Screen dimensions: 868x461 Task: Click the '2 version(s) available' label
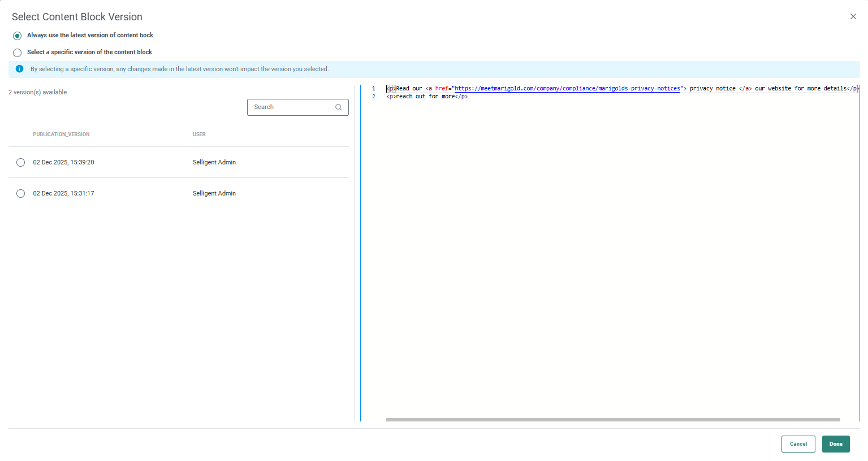pyautogui.click(x=38, y=93)
